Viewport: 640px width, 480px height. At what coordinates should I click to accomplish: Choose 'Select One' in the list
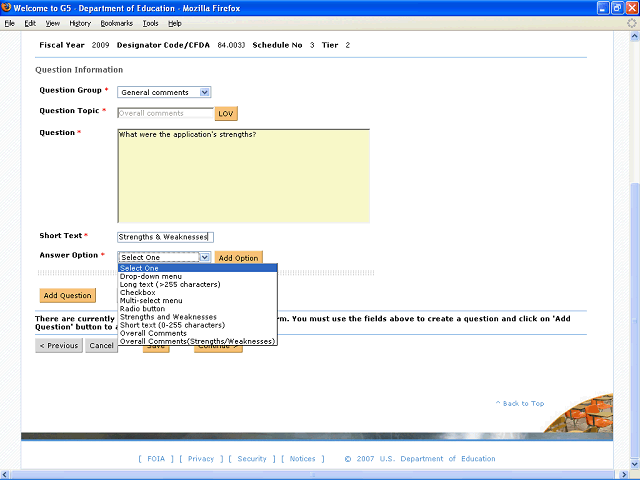click(198, 268)
